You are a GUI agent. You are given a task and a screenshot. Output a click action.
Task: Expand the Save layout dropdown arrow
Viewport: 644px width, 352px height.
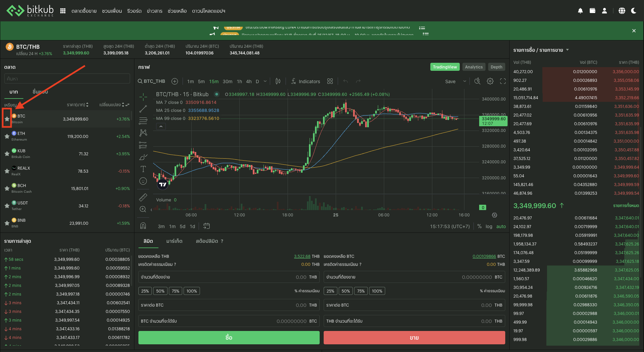464,81
